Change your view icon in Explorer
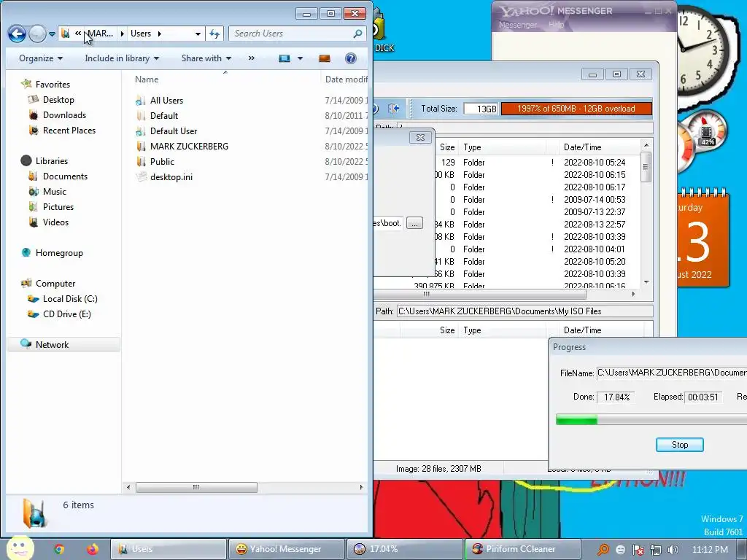 click(285, 58)
